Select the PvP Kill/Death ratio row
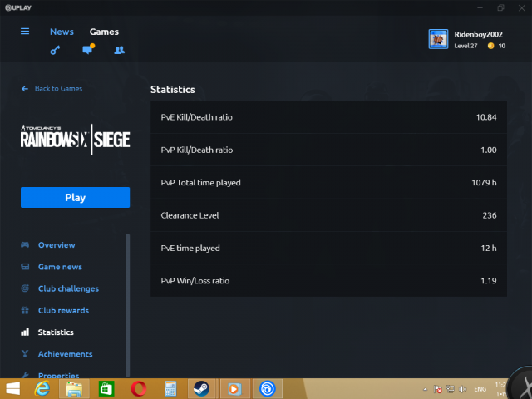The image size is (532, 399). coord(329,150)
